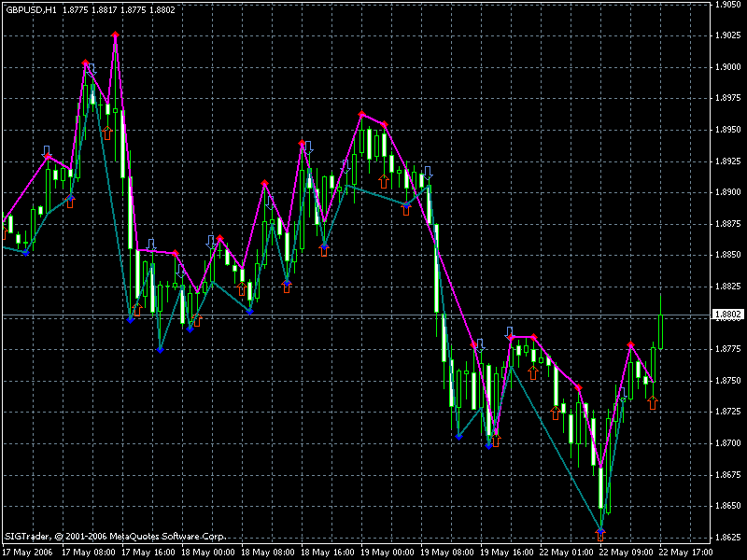
Task: Click the 19 May 16:00 time label
Action: click(x=507, y=553)
